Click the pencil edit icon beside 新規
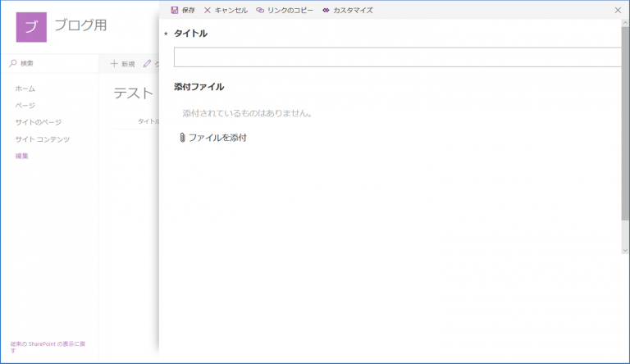The width and height of the screenshot is (630, 364). click(x=148, y=64)
